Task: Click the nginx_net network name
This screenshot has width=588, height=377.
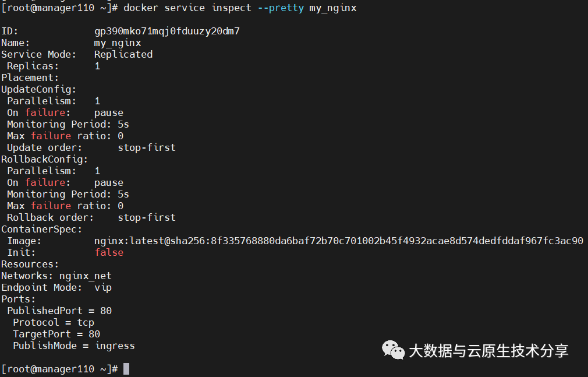Action: pyautogui.click(x=85, y=276)
